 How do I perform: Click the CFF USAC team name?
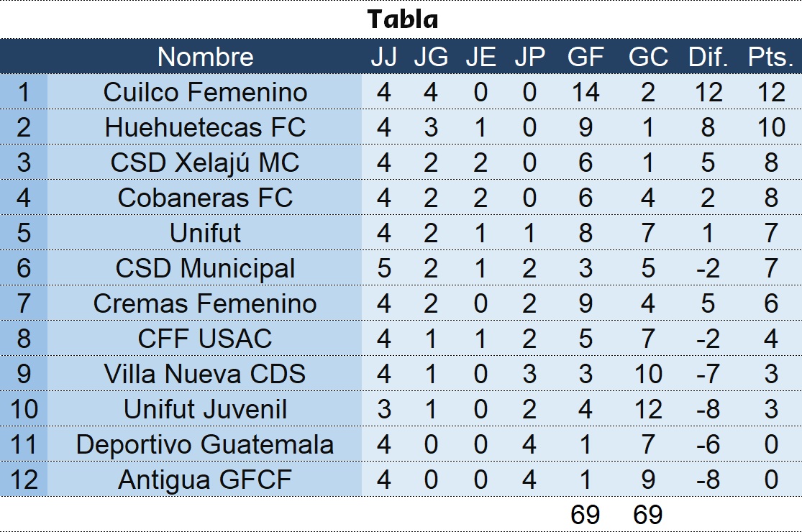(205, 339)
